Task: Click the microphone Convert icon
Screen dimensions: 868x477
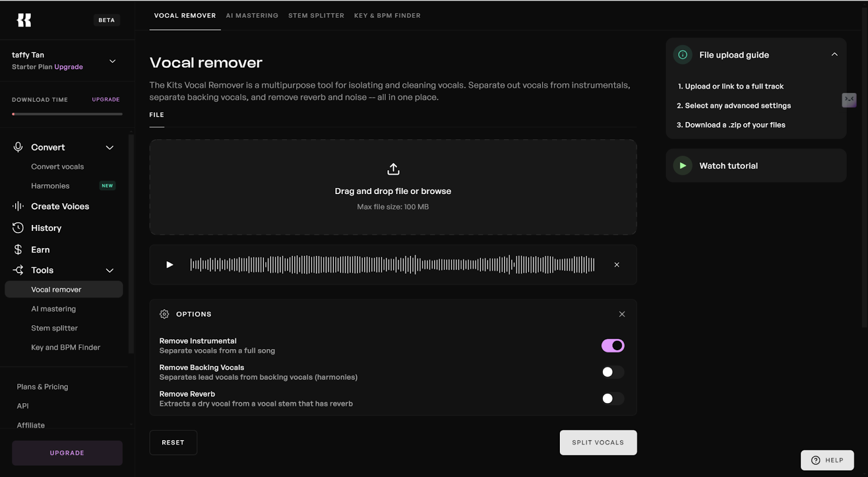Action: click(18, 147)
